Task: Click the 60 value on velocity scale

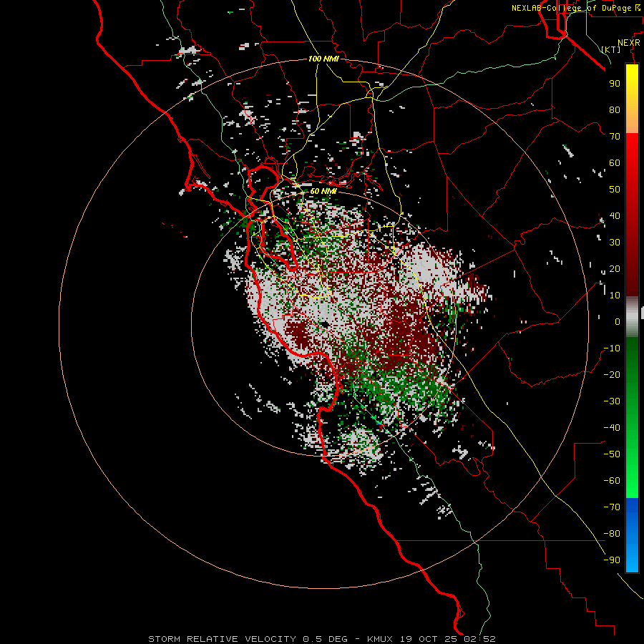Action: tap(615, 163)
